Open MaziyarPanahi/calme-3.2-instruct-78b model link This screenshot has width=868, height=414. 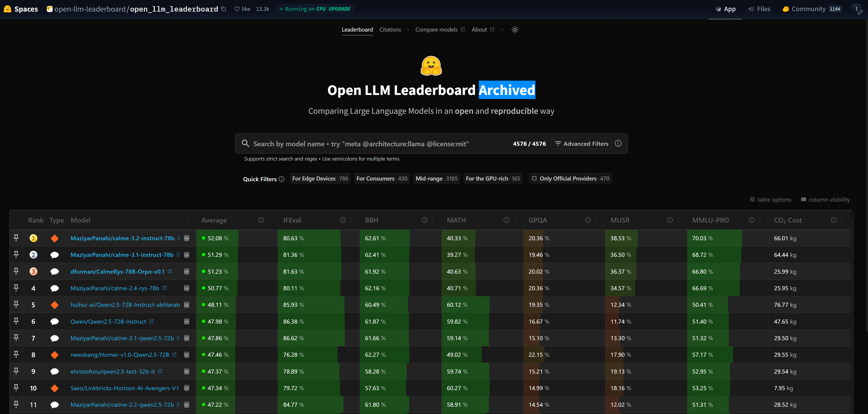pyautogui.click(x=122, y=238)
